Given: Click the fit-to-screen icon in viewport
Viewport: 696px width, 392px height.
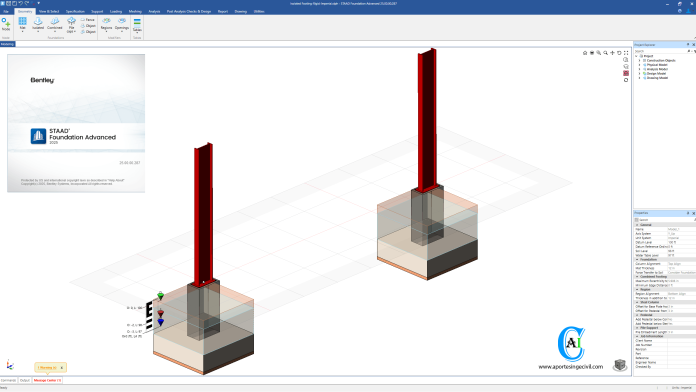Looking at the screenshot, I should point(626,53).
